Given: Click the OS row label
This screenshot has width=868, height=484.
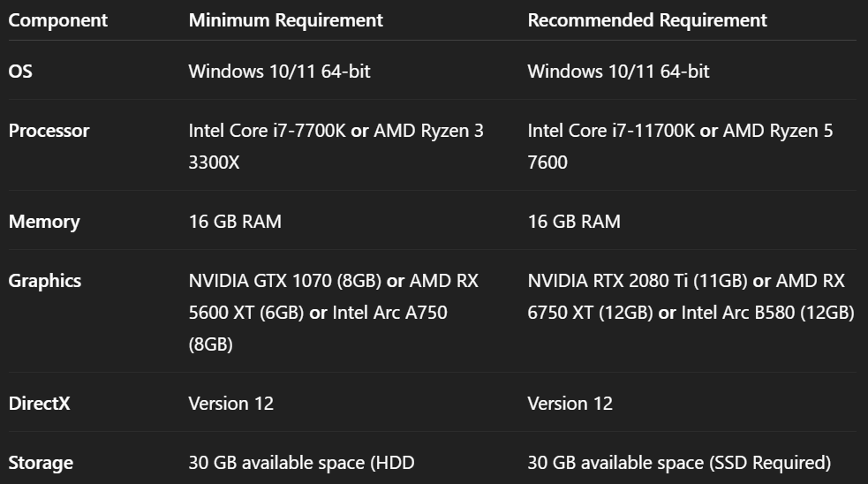Looking at the screenshot, I should [x=20, y=72].
